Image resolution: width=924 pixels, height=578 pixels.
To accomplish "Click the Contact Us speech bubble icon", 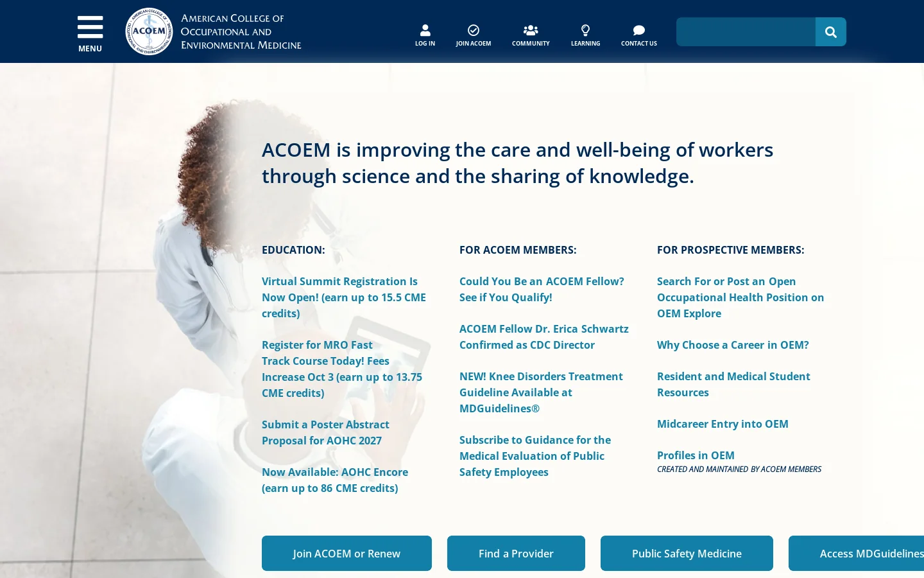I will pos(639,30).
